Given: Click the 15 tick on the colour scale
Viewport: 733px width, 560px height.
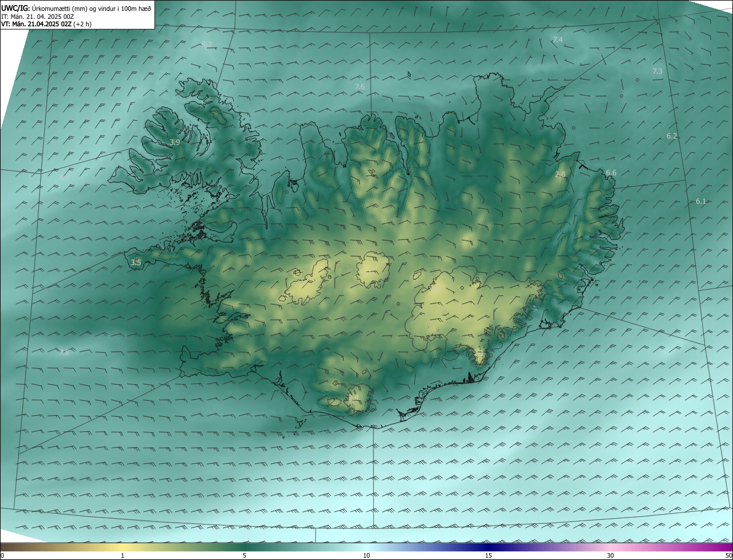Looking at the screenshot, I should pos(488,555).
